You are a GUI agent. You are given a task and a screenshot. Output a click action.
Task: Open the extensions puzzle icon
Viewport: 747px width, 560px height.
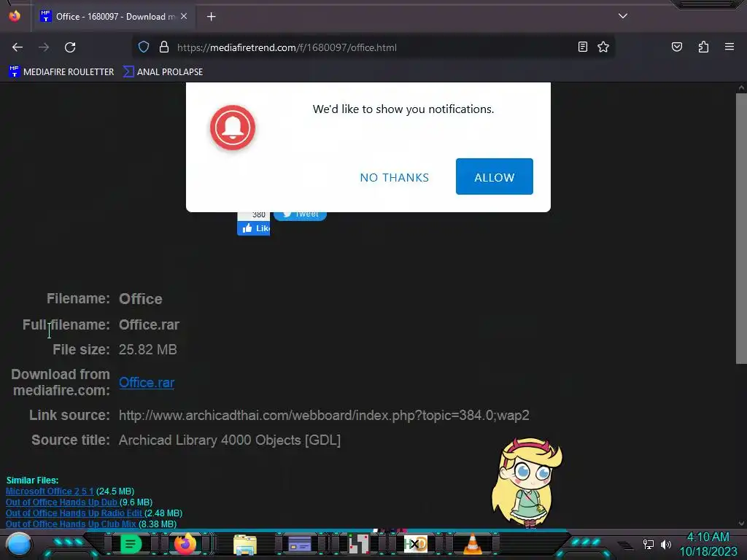click(703, 47)
